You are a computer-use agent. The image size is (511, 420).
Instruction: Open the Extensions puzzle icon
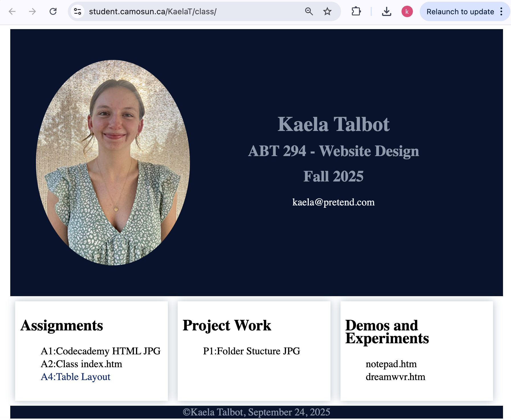pyautogui.click(x=356, y=11)
